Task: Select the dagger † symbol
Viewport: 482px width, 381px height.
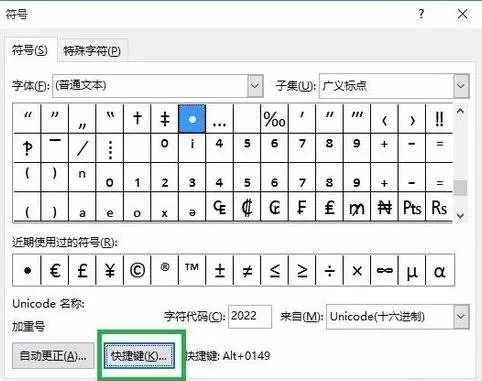Action: (137, 119)
